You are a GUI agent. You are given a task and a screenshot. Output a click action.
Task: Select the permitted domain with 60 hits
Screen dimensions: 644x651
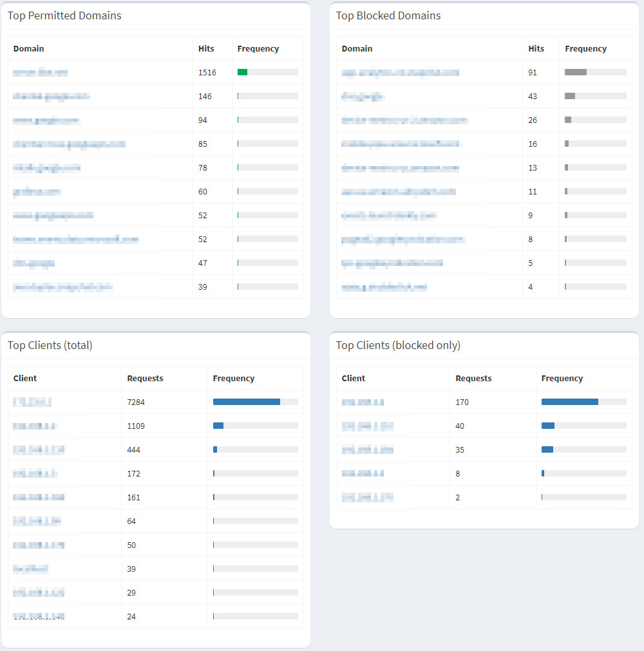(37, 192)
